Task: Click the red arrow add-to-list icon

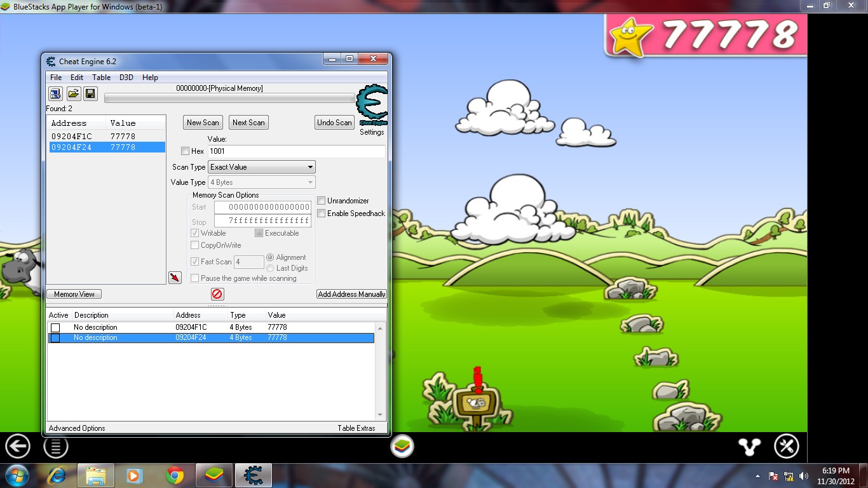Action: [175, 278]
